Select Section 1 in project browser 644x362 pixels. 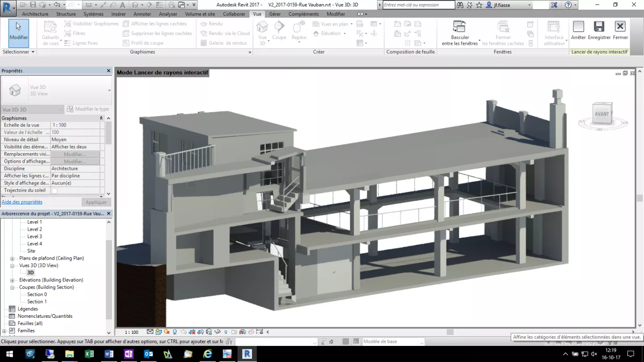[x=37, y=302]
